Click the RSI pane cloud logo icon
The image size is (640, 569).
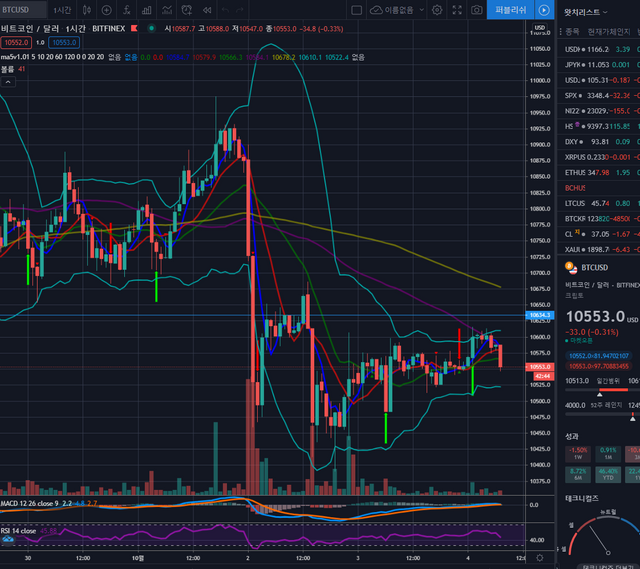tap(8, 540)
